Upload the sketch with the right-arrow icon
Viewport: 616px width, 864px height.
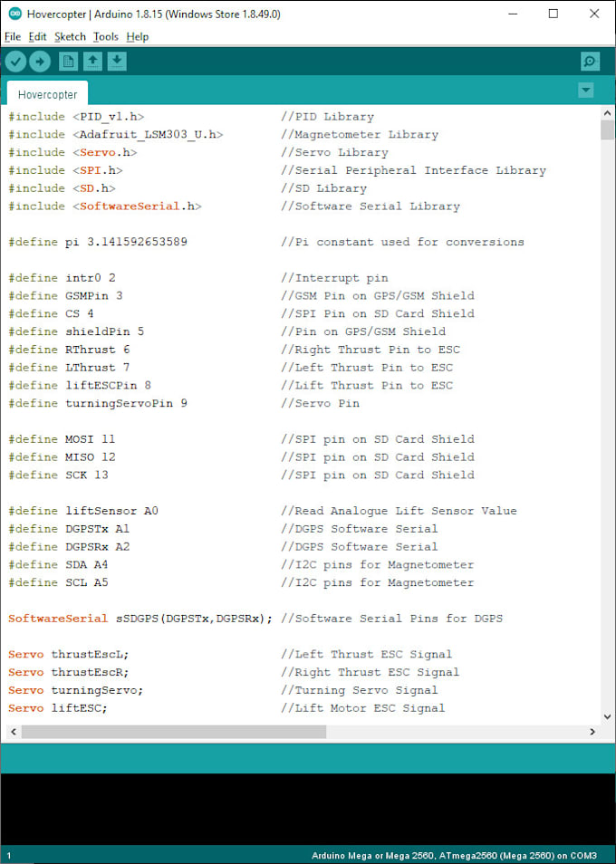(x=40, y=61)
